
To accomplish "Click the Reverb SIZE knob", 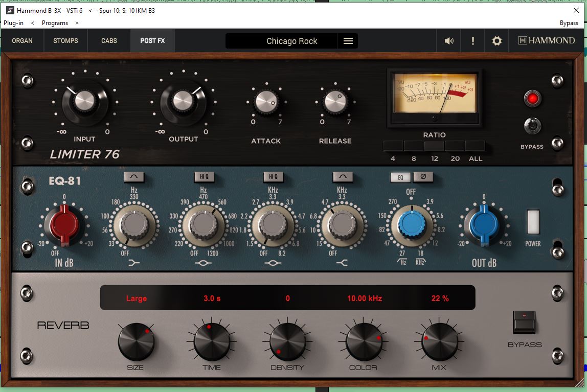I will (x=136, y=341).
